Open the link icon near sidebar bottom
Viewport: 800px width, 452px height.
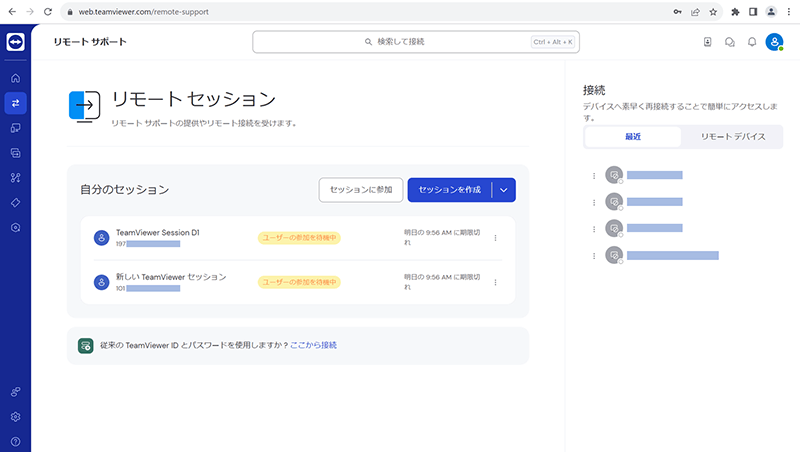tap(15, 392)
